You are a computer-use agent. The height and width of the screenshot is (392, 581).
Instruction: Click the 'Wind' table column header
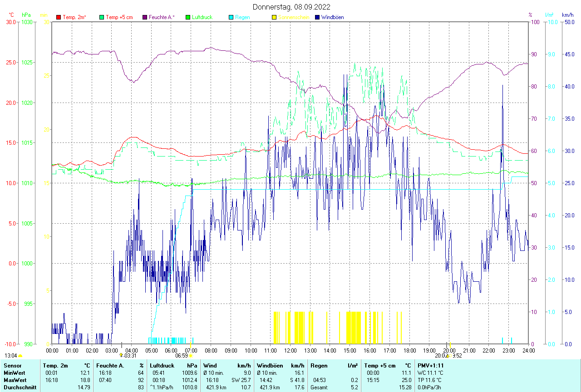click(210, 365)
